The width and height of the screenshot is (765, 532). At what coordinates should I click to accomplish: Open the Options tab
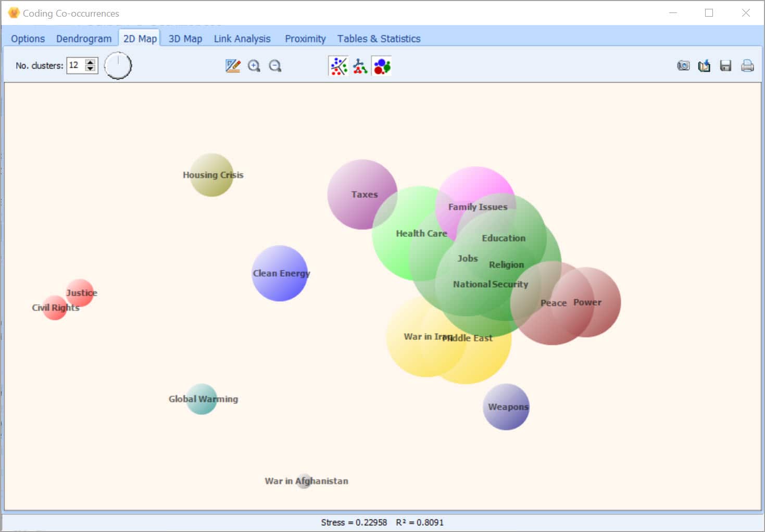tap(28, 39)
